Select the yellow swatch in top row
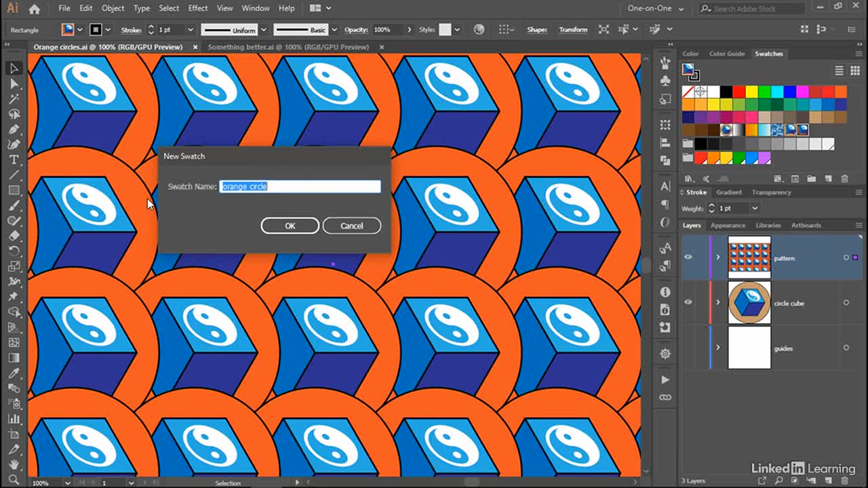Viewport: 868px width, 488px height. pos(752,91)
